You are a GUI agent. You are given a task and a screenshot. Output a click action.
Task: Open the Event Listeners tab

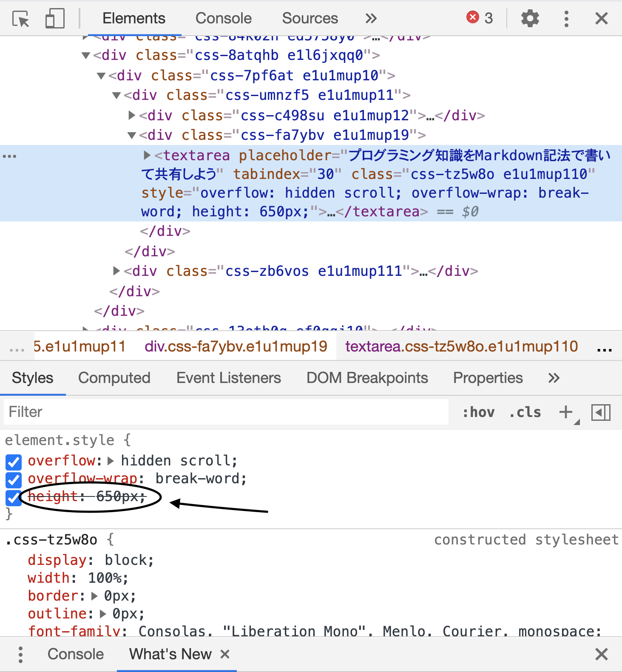coord(229,378)
